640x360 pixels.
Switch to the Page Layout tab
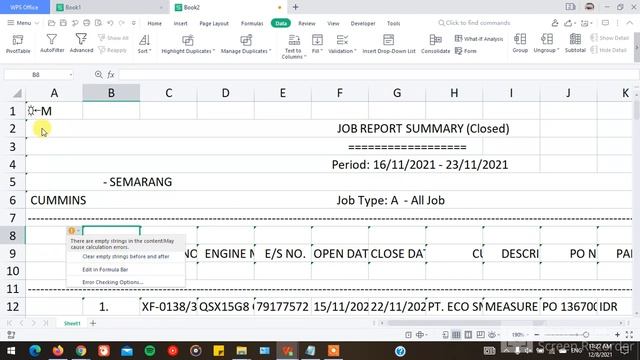(x=214, y=23)
